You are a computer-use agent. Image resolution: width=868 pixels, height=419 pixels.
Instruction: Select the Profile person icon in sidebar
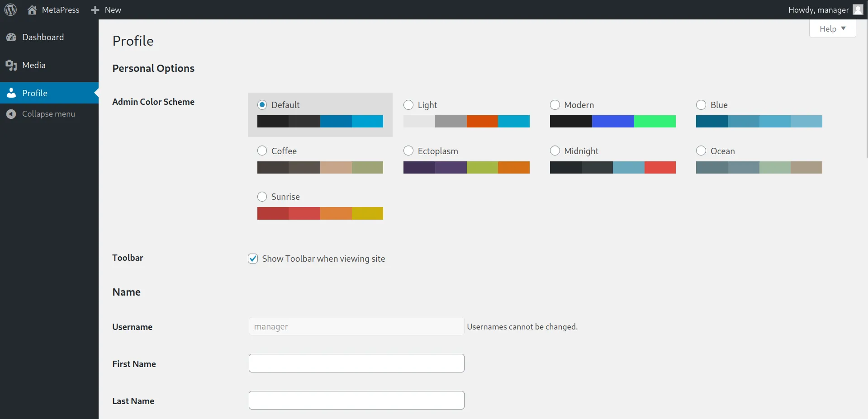(x=11, y=93)
